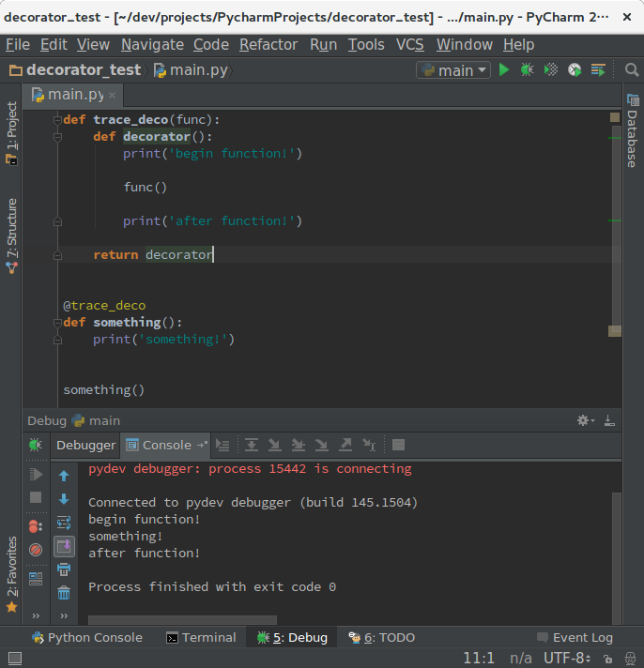Screen dimensions: 644x668
Task: Collapse the trace_deco function fold marker
Action: [x=57, y=120]
